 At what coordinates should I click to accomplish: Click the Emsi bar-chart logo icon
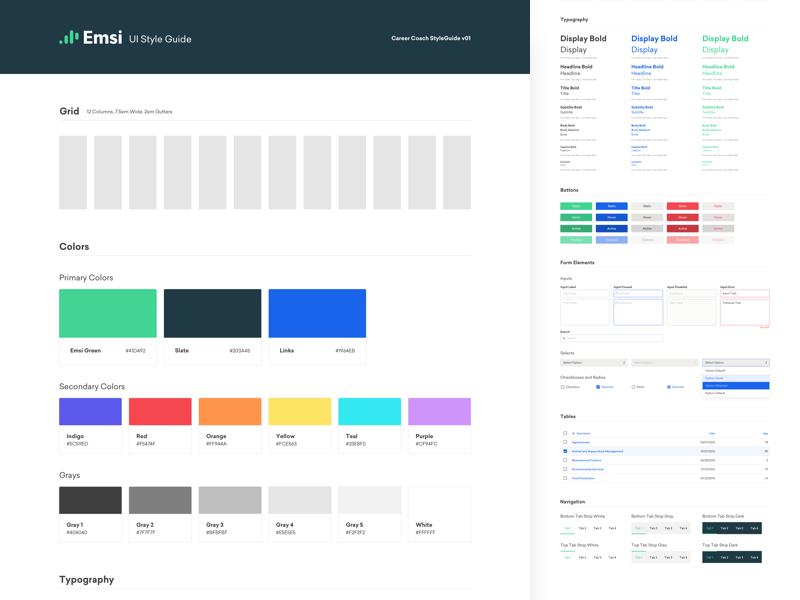(x=68, y=38)
